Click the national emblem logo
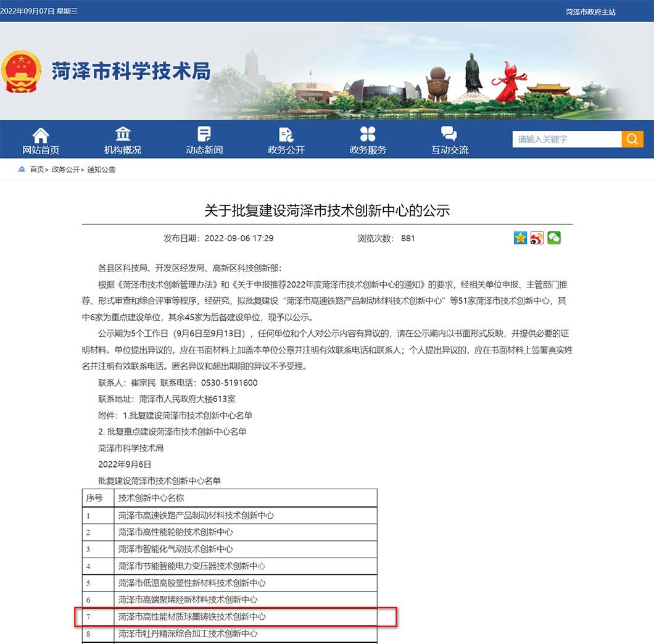The height and width of the screenshot is (644, 654). pos(21,72)
